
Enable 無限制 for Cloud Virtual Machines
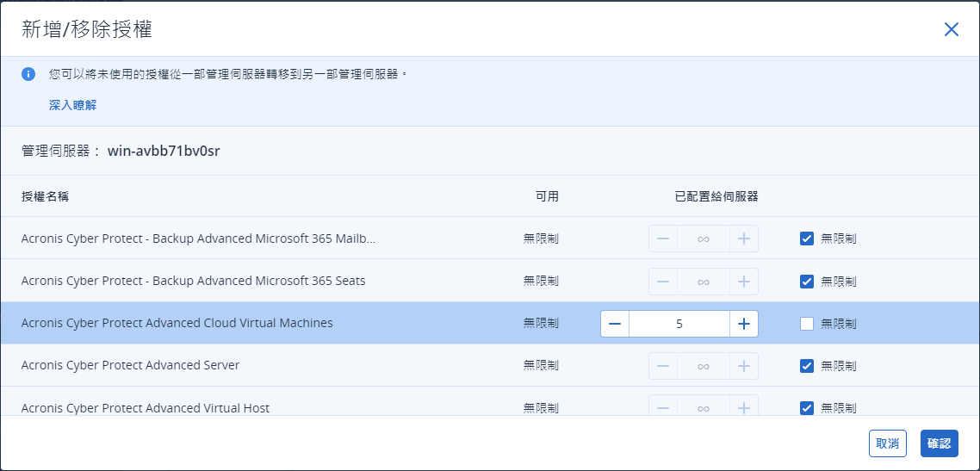point(807,324)
